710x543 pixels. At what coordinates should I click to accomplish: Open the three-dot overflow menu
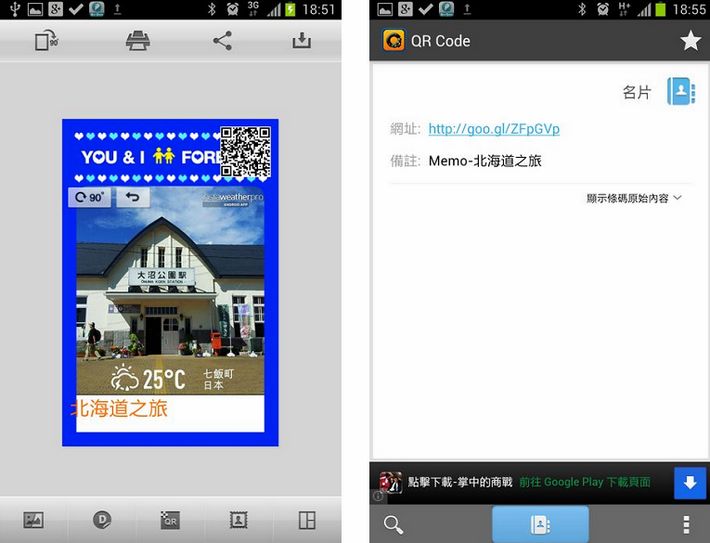pyautogui.click(x=686, y=524)
